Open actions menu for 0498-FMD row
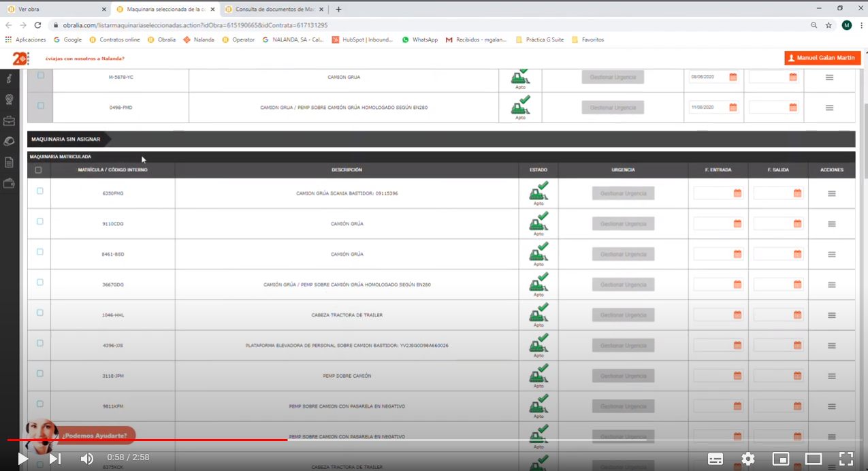The image size is (868, 471). coord(829,108)
